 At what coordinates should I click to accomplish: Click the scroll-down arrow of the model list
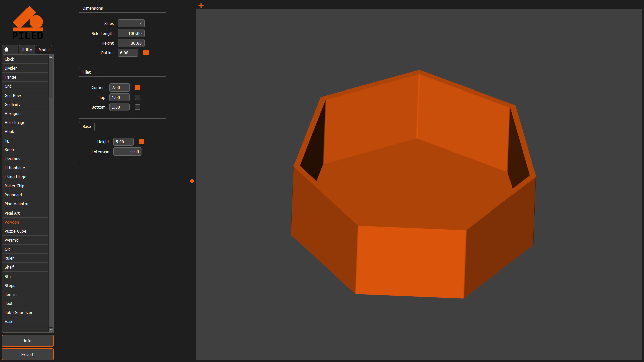[x=51, y=329]
